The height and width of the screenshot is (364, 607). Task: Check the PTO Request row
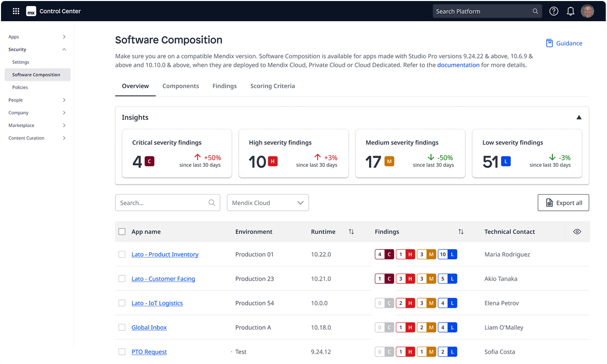click(122, 351)
